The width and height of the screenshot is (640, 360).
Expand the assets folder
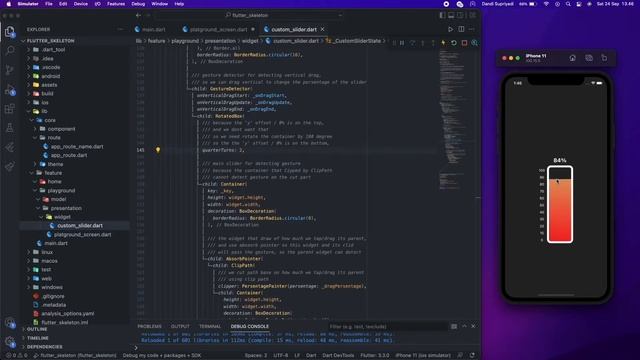(49, 85)
